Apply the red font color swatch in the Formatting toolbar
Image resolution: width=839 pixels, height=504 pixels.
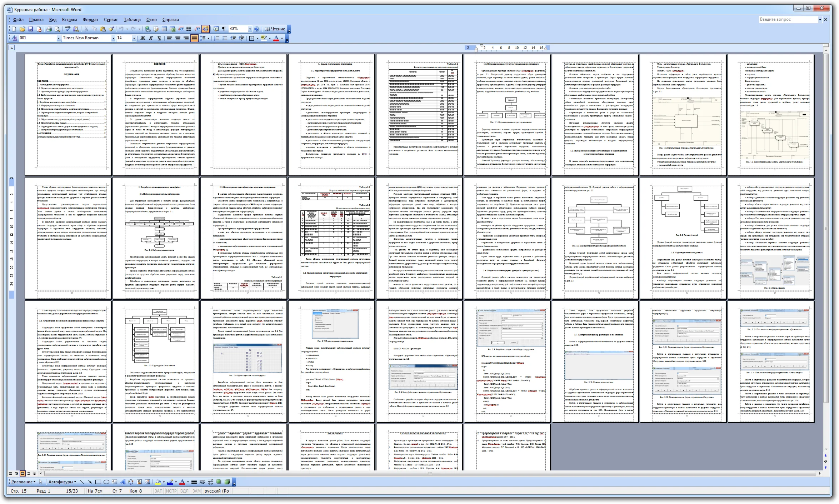(x=276, y=38)
